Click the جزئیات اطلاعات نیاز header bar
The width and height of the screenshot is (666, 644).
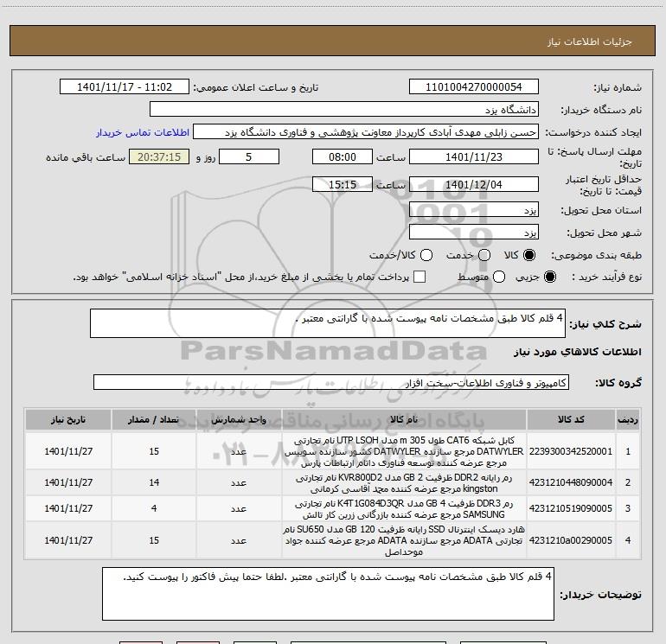(333, 41)
